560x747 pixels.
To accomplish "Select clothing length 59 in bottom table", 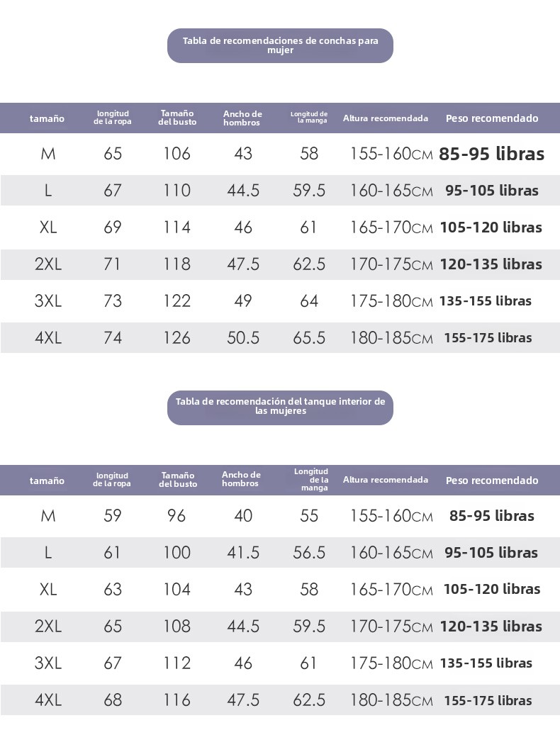I will coord(113,515).
